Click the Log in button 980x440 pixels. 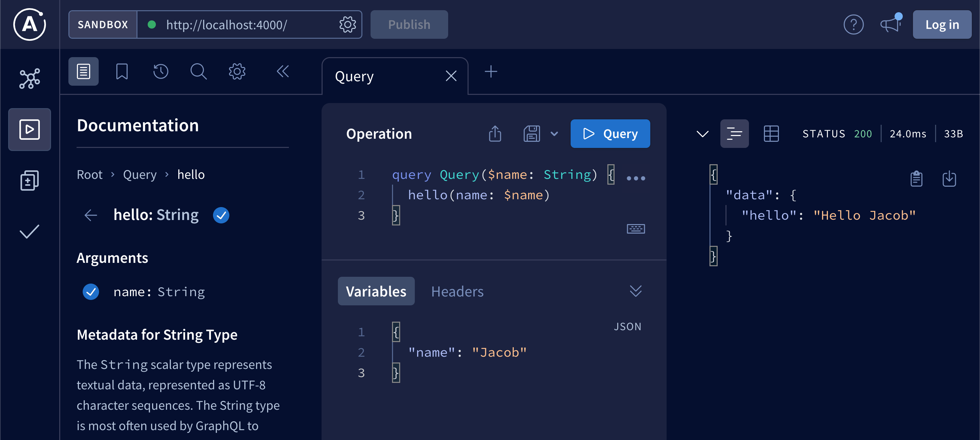coord(942,24)
